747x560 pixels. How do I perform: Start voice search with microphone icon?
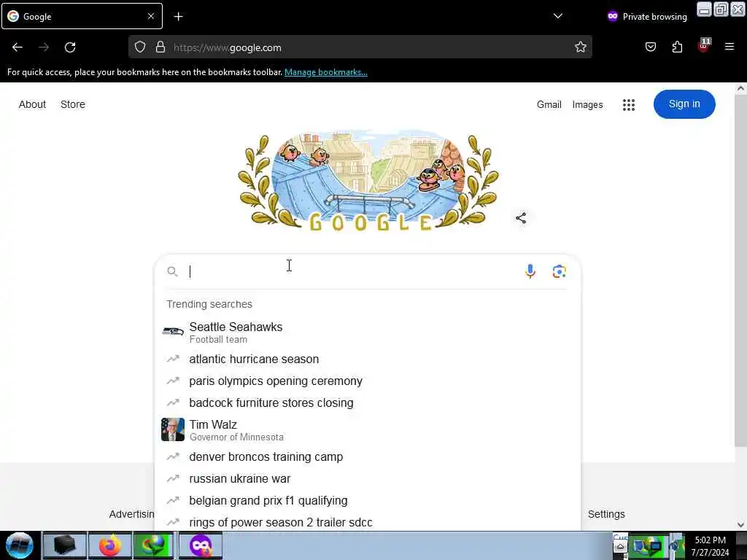(x=530, y=271)
